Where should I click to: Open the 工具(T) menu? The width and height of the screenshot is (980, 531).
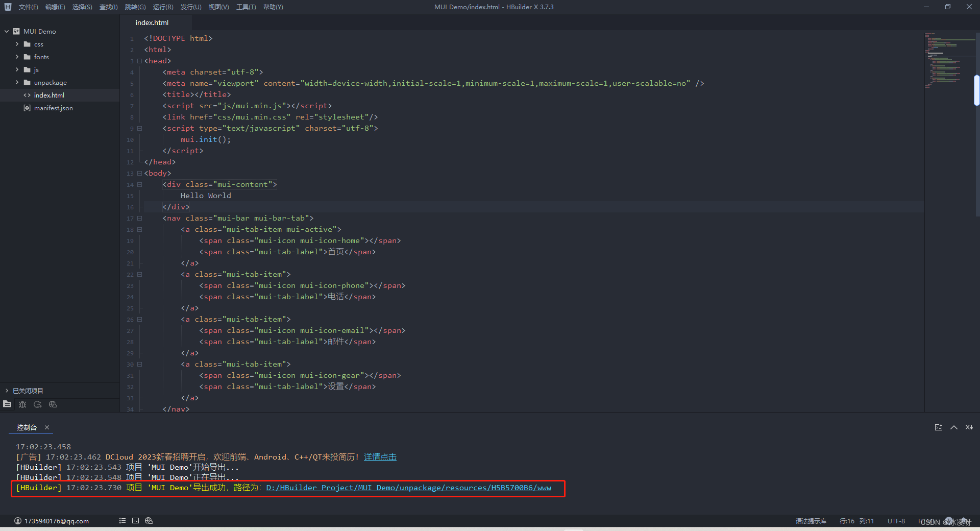click(246, 7)
